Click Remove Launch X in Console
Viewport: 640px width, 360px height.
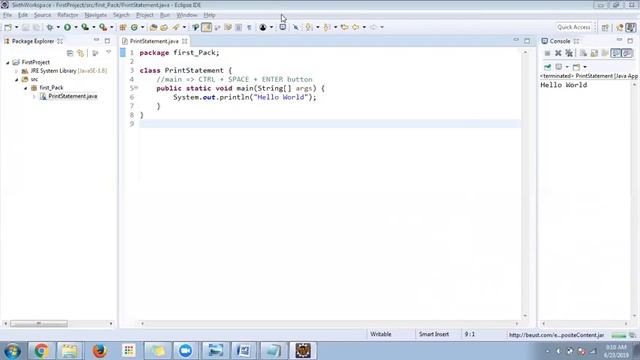tap(558, 53)
